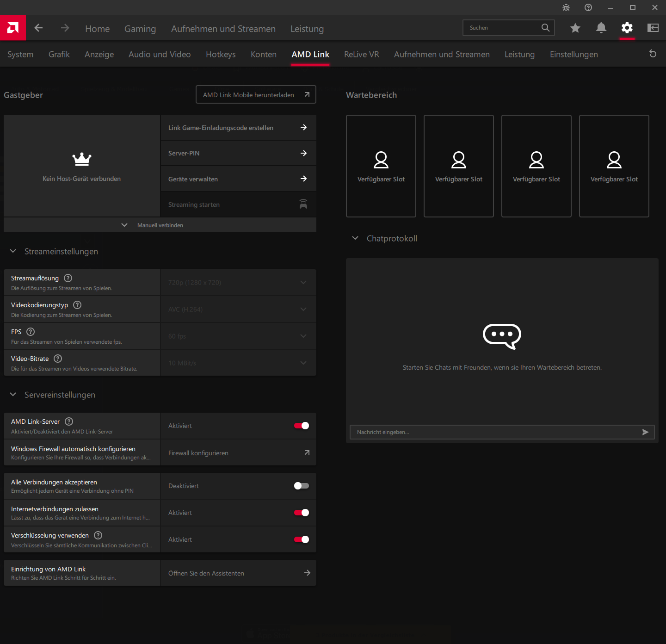Show help for Videokodierungstyp
The width and height of the screenshot is (666, 644).
click(x=77, y=305)
